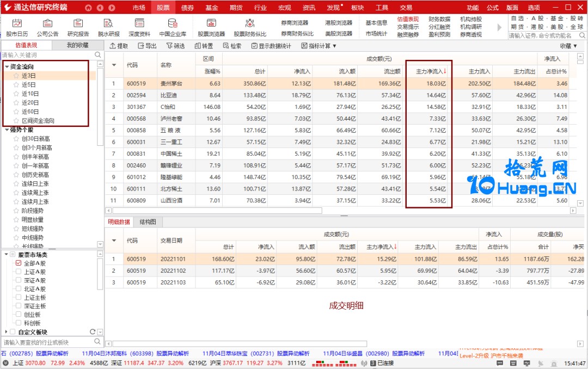Click the search icon in the industry search box
Image resolution: width=588 pixels, height=369 pixels.
[x=97, y=342]
